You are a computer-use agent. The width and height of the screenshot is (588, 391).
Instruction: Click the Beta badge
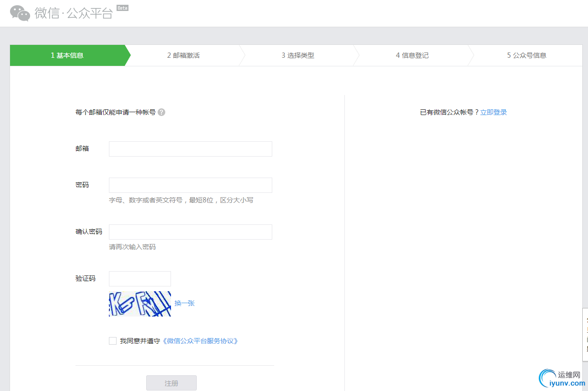pos(122,8)
